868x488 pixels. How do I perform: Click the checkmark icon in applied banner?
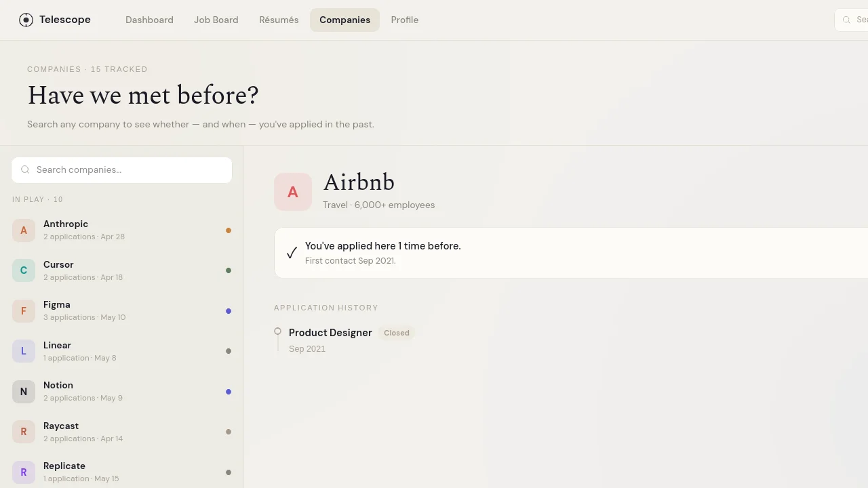292,253
